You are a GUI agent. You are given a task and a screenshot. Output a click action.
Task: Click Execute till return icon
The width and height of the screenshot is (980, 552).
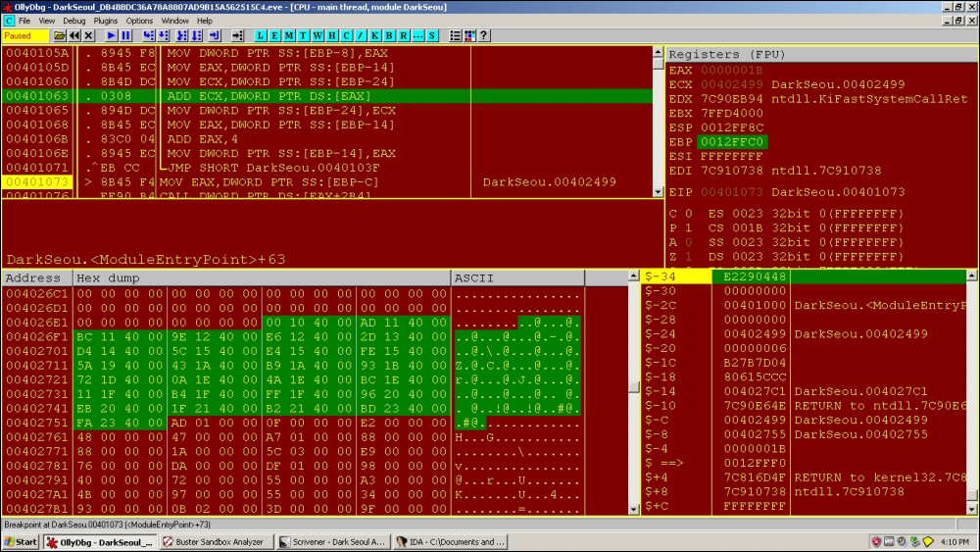pos(215,35)
